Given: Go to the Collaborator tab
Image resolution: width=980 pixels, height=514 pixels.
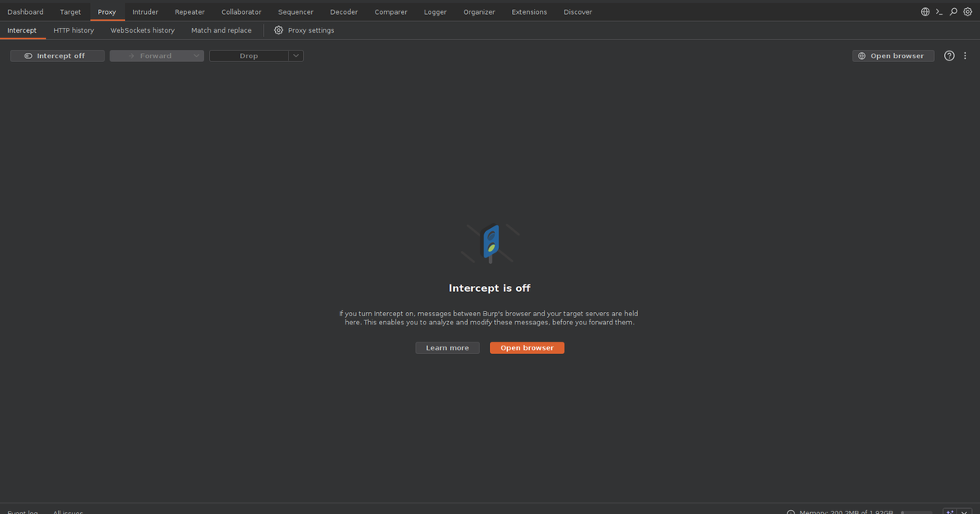Looking at the screenshot, I should click(241, 12).
